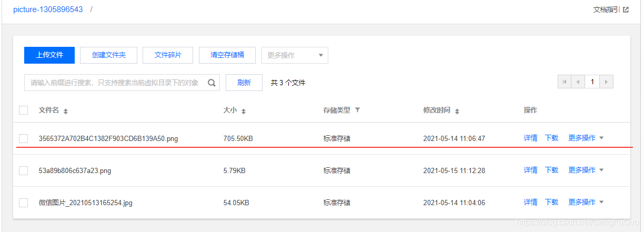This screenshot has height=232, width=644.
Task: Open picture-1305896543 bucket breadcrumb
Action: click(48, 9)
